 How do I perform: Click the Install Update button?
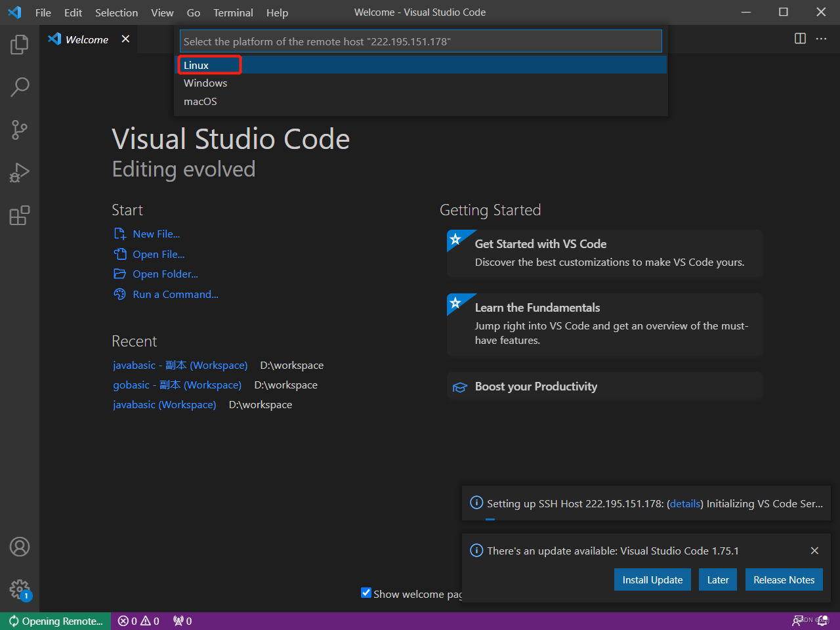(652, 579)
